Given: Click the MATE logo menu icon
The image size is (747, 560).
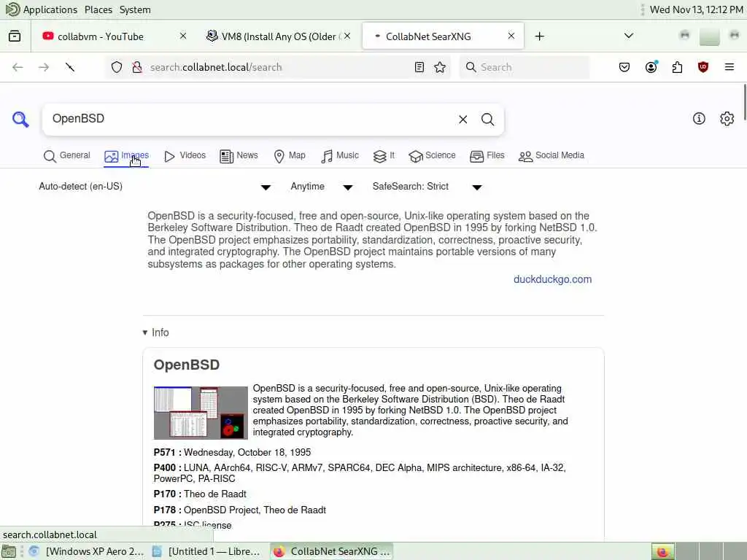Looking at the screenshot, I should [x=12, y=9].
